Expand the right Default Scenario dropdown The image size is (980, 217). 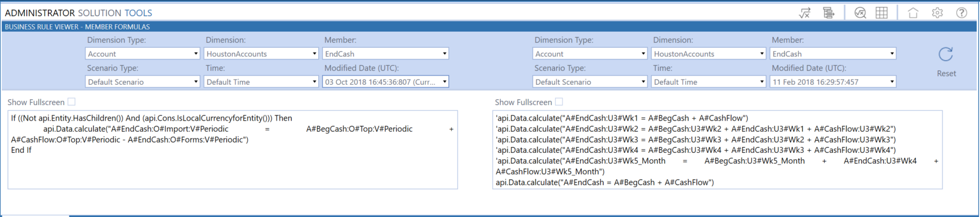[590, 82]
